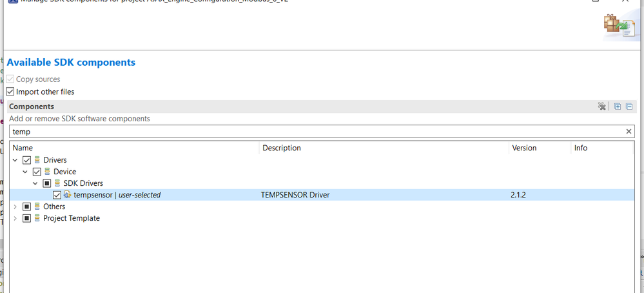Viewport: 644px width, 293px height.
Task: Expand all components with the plus icon
Action: pyautogui.click(x=618, y=106)
